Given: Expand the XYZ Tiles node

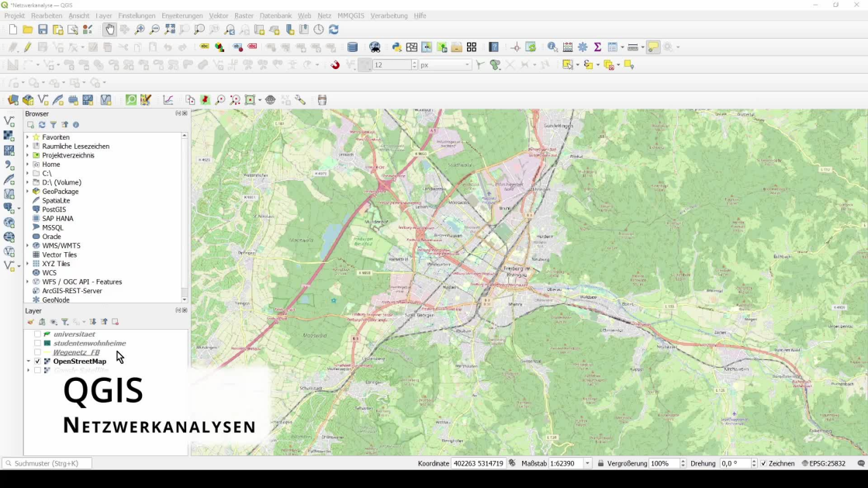Looking at the screenshot, I should click(28, 264).
